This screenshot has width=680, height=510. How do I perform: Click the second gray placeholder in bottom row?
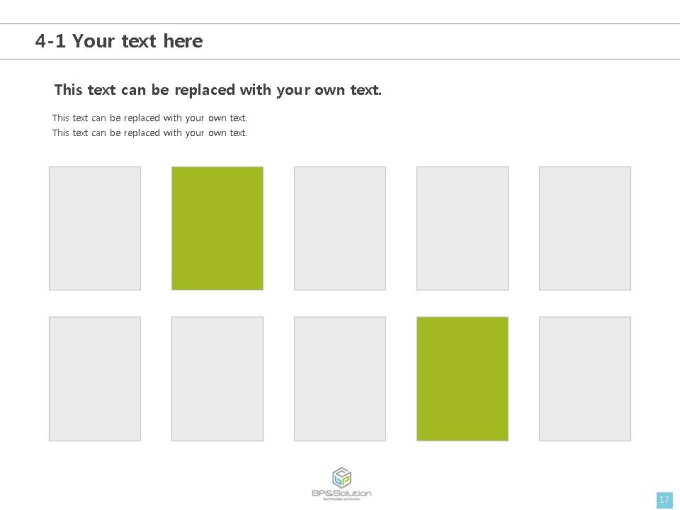point(217,379)
